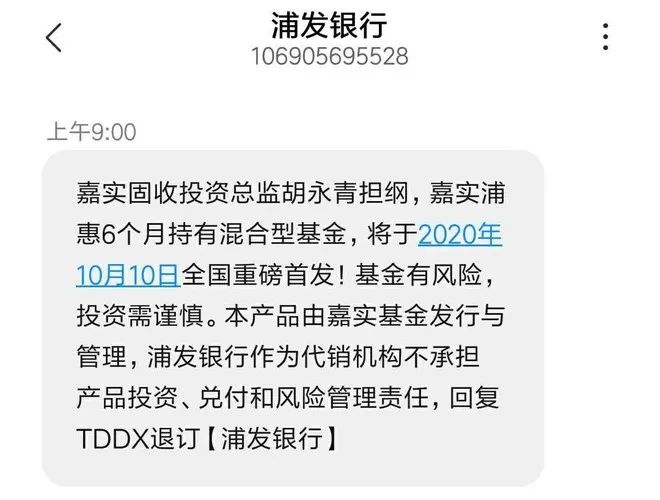The image size is (660, 500).
Task: Tap sender number 106905695528
Action: click(330, 56)
